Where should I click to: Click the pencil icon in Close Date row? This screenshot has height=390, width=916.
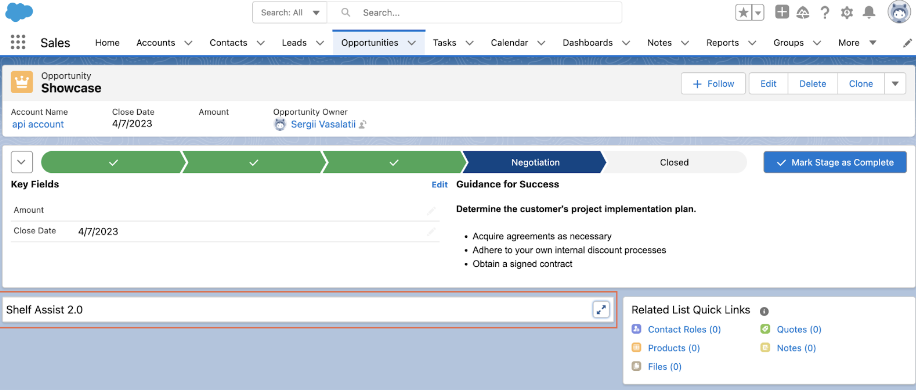coord(431,232)
